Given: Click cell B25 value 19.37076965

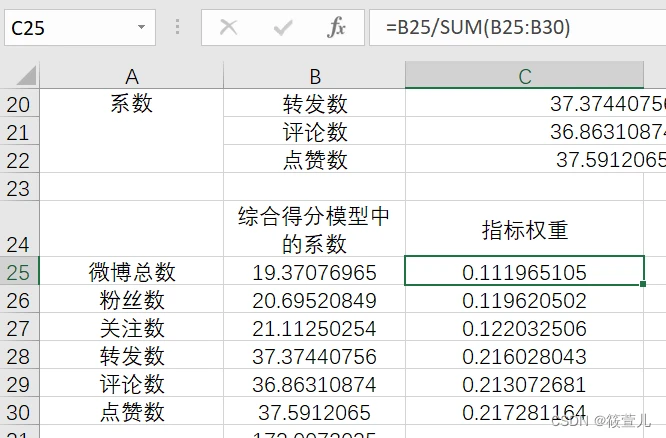Looking at the screenshot, I should (315, 271).
